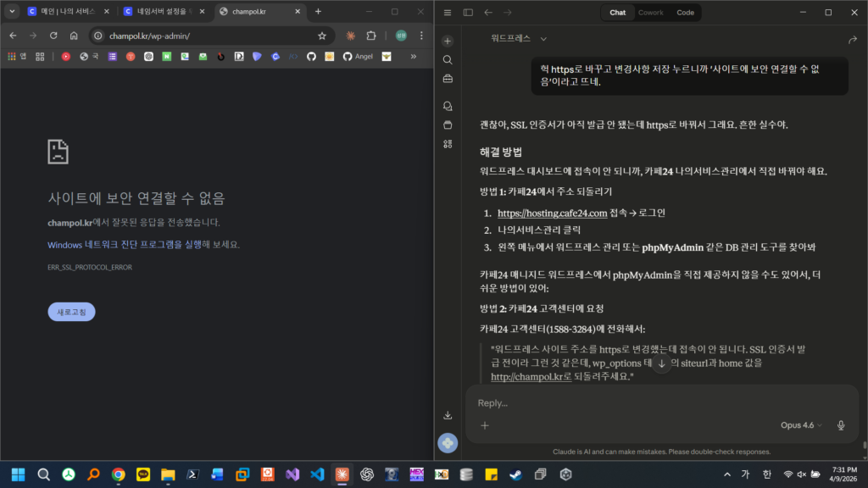The image size is (868, 488).
Task: Click the Chrome forward arrow
Action: pos(33,36)
